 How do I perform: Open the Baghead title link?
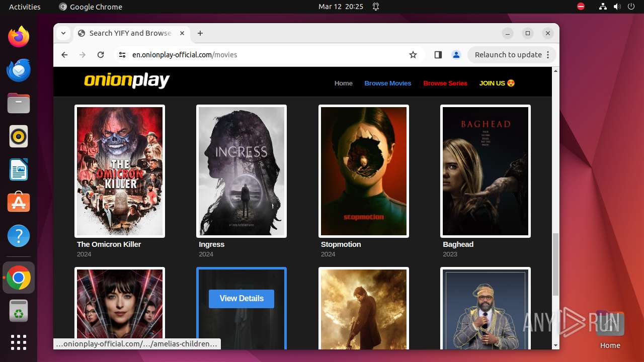pyautogui.click(x=458, y=244)
